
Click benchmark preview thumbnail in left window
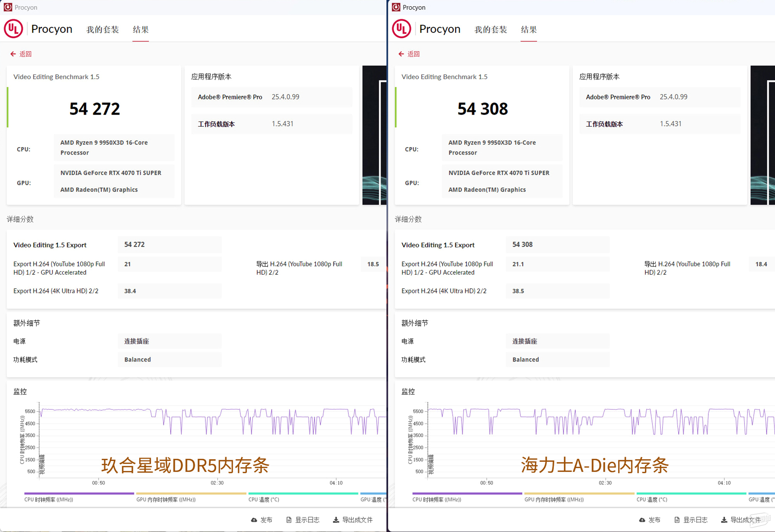click(x=374, y=135)
